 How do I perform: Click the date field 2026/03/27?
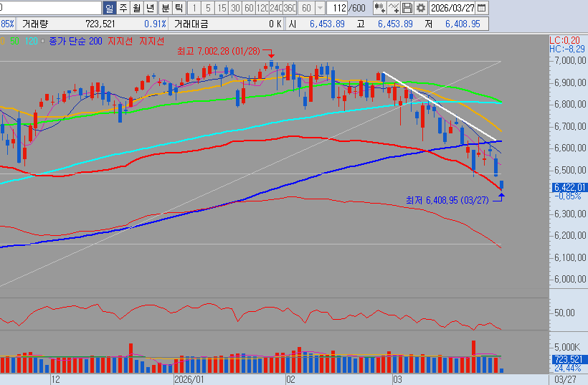[452, 8]
